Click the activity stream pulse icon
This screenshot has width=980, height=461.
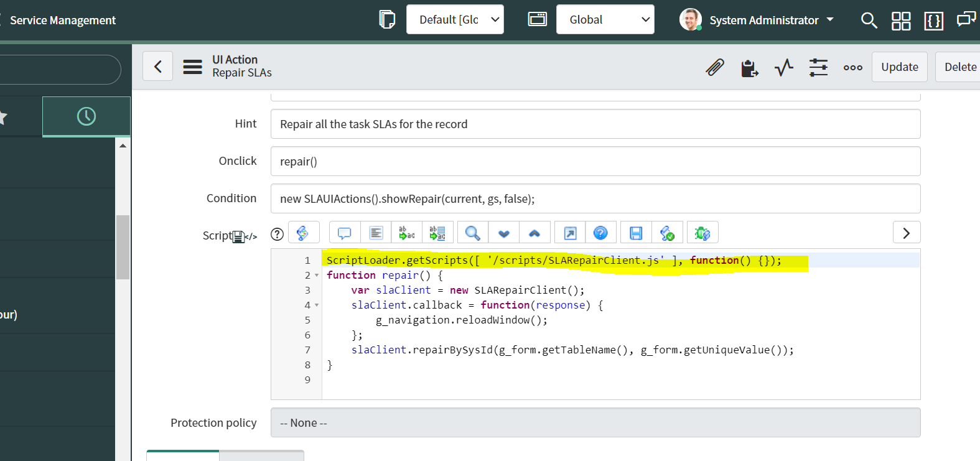(784, 67)
